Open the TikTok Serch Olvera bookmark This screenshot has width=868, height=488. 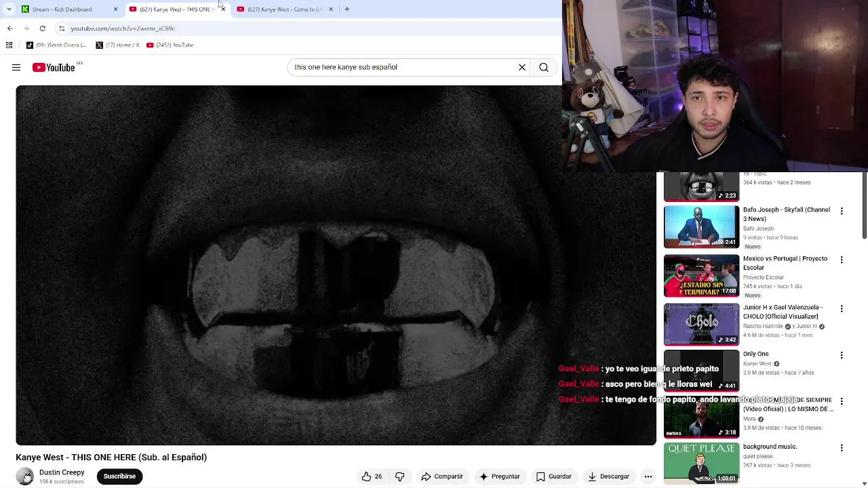click(x=56, y=45)
